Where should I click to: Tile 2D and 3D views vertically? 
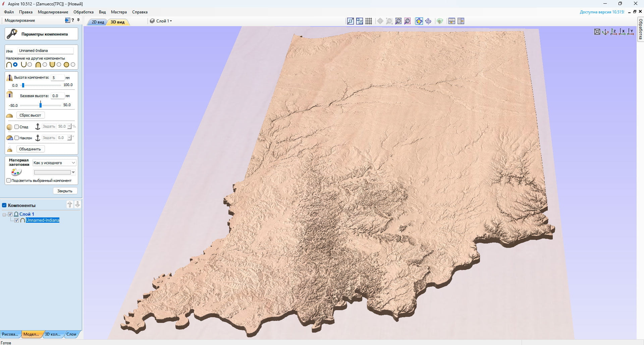tap(461, 21)
